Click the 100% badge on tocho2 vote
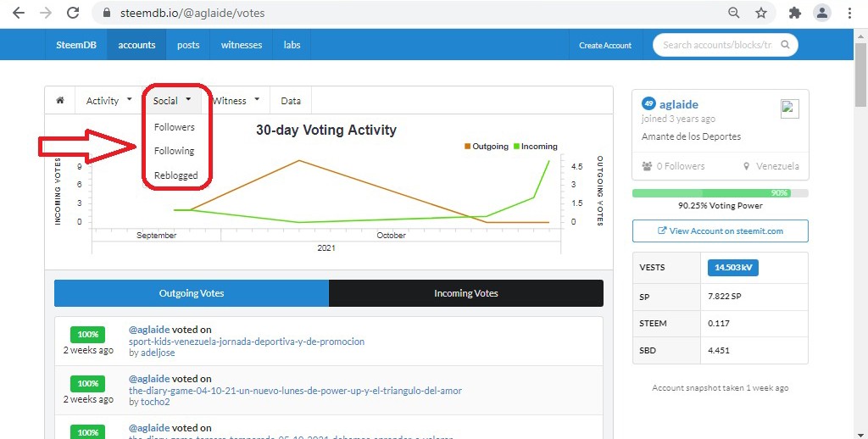 [88, 384]
